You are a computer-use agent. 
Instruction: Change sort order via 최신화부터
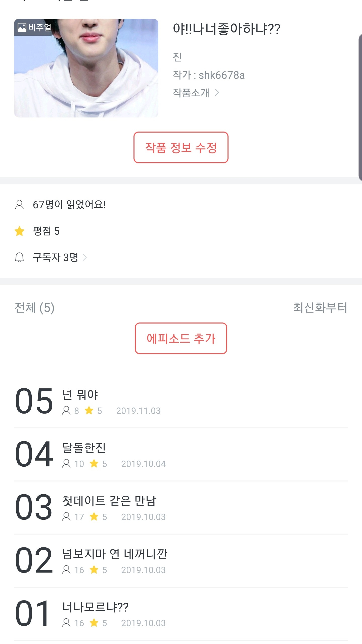pos(320,307)
